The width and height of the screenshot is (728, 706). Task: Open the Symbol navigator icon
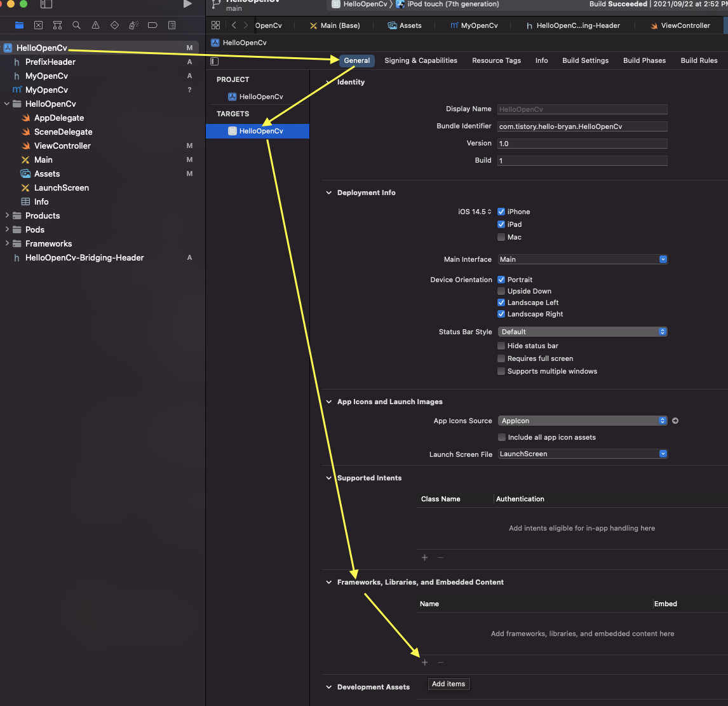[58, 25]
